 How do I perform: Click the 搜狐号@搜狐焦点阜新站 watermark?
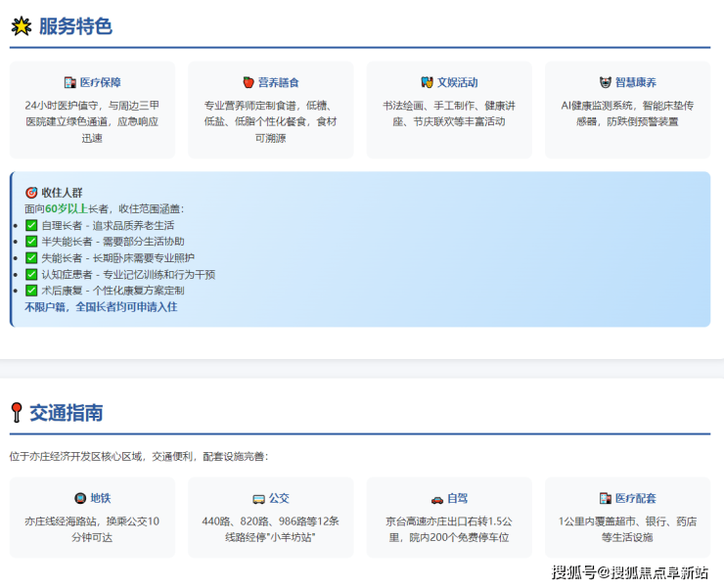click(x=629, y=572)
